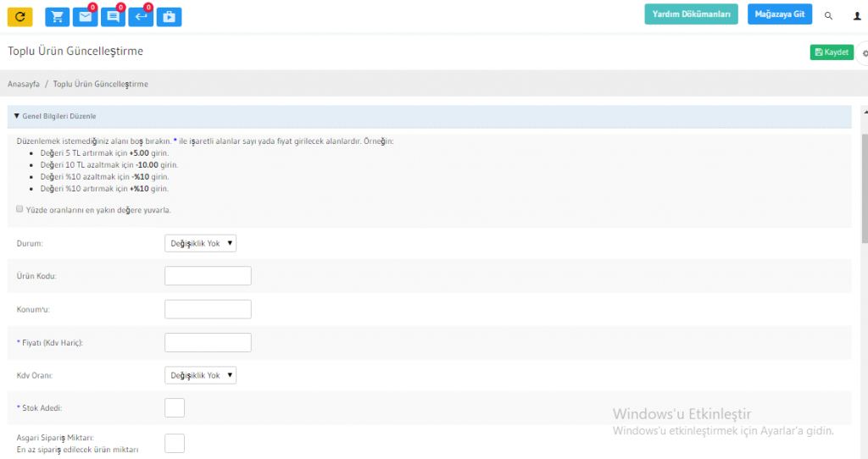868x459 pixels.
Task: Click the return arrow icon
Action: pos(141,16)
